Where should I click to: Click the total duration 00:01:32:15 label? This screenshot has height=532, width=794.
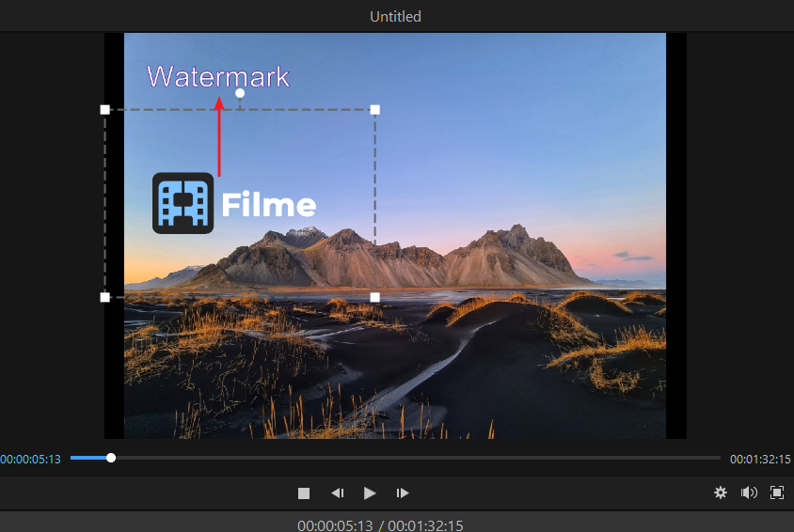(x=760, y=460)
